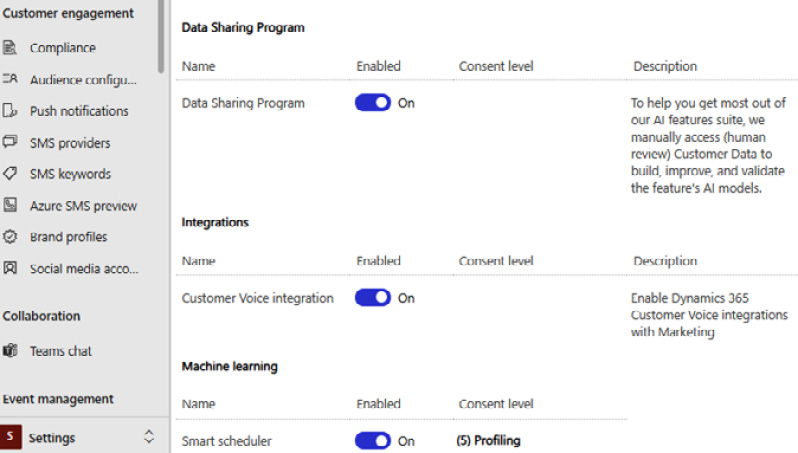Click the Social media accounts icon
This screenshot has height=453, width=798.
point(10,268)
